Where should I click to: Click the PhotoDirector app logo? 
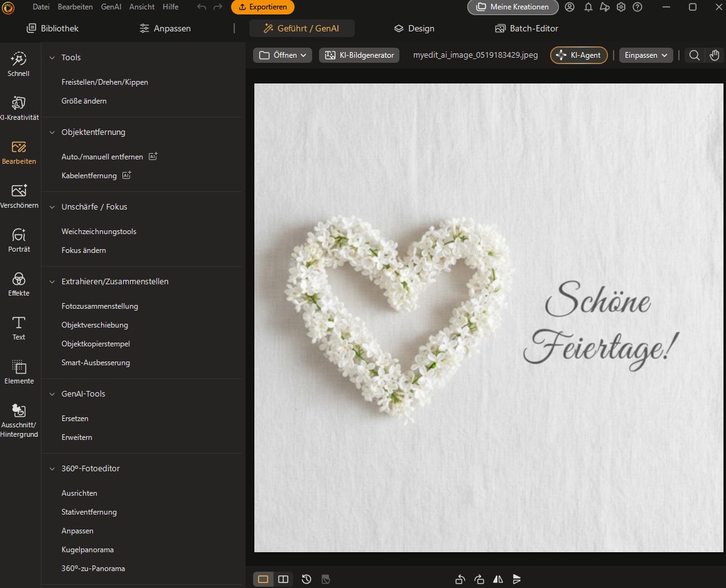(8, 8)
